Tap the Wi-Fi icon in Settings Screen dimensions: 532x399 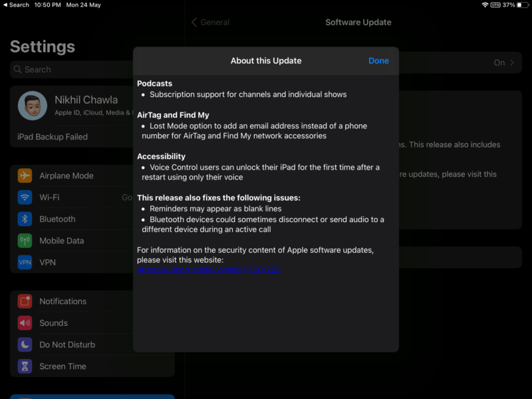[x=25, y=197]
